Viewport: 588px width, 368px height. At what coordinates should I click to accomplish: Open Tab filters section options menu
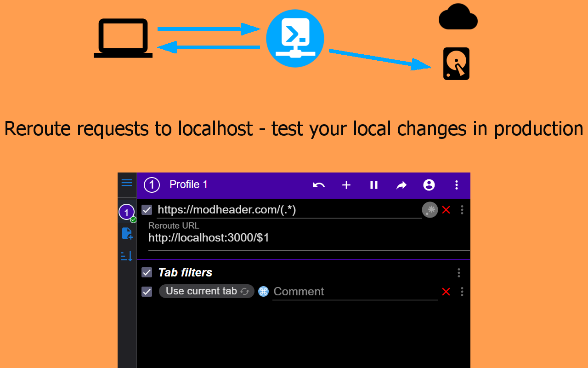pyautogui.click(x=458, y=273)
